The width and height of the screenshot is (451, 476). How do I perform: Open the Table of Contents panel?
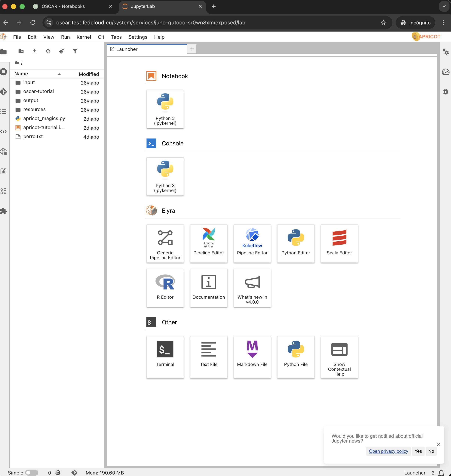(x=4, y=112)
